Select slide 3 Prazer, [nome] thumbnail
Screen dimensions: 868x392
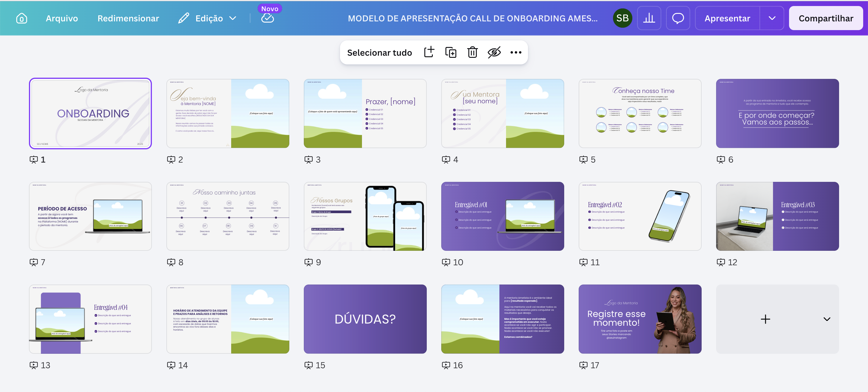365,114
